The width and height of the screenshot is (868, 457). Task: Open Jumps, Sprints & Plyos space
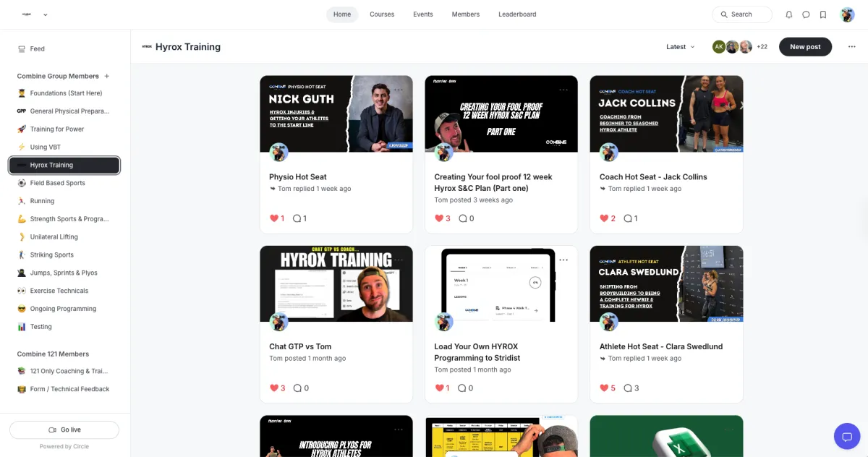[65, 273]
